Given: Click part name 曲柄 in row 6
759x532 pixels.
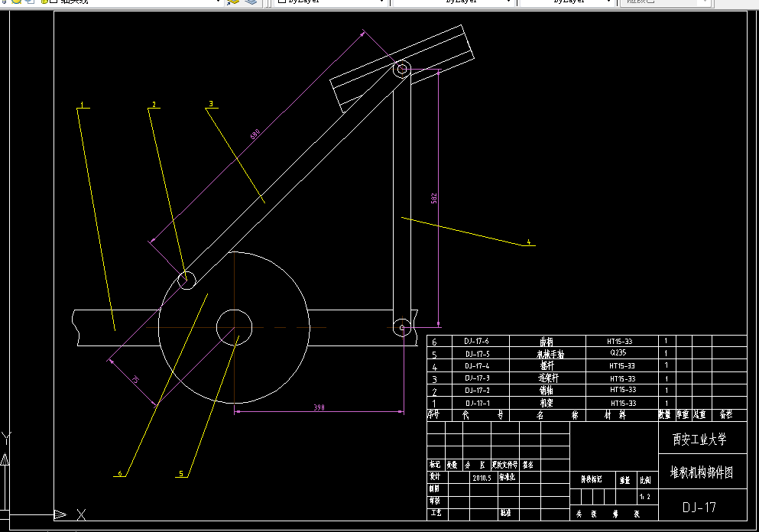Looking at the screenshot, I should (x=547, y=342).
